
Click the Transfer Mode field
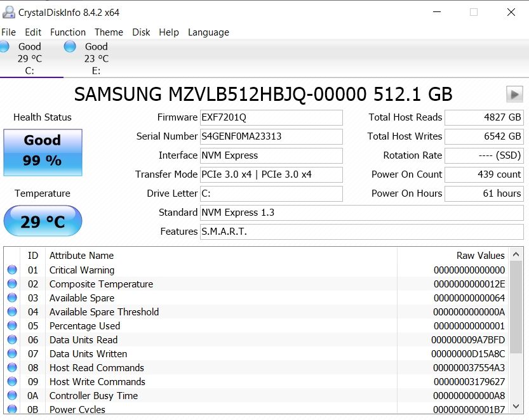(x=271, y=174)
